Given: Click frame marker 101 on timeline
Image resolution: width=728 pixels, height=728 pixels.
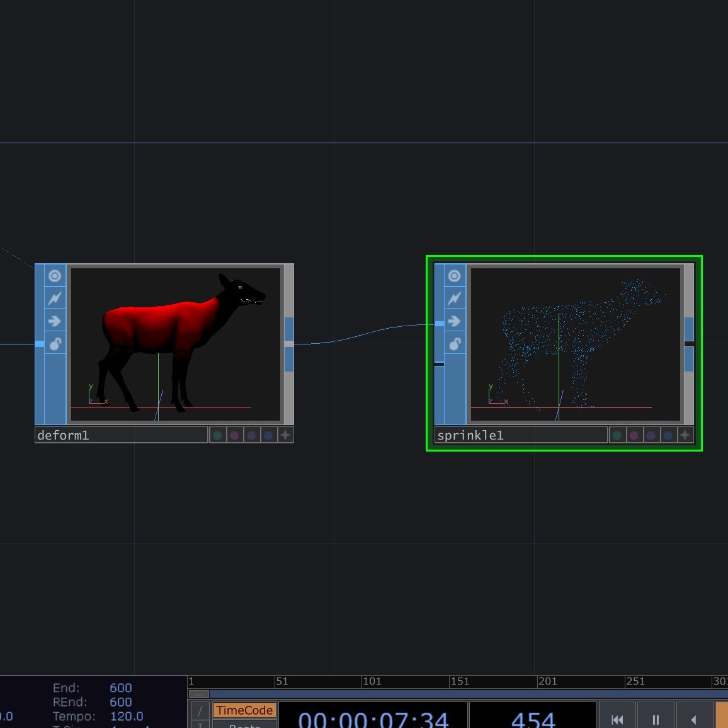Looking at the screenshot, I should (372, 681).
